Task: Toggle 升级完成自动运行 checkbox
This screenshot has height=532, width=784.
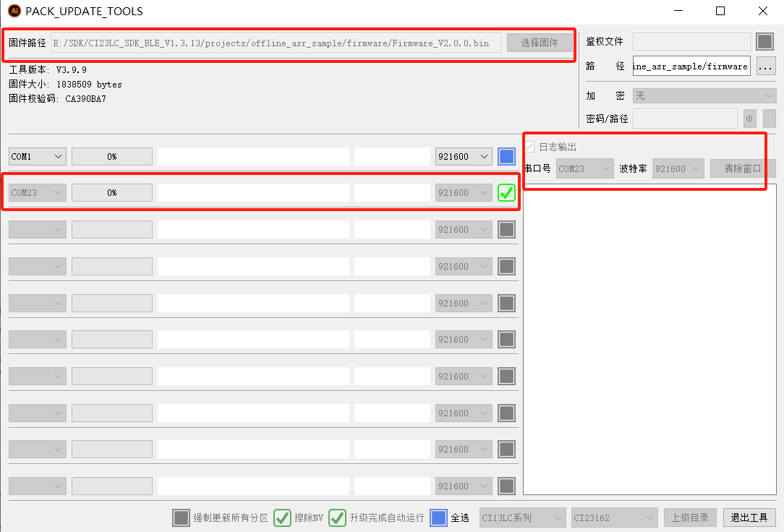Action: [337, 518]
